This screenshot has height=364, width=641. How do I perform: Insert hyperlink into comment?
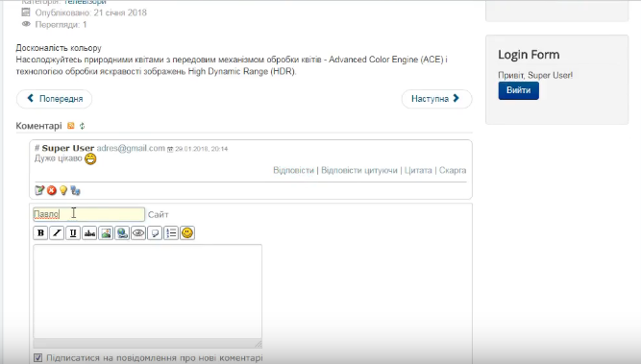(x=122, y=232)
